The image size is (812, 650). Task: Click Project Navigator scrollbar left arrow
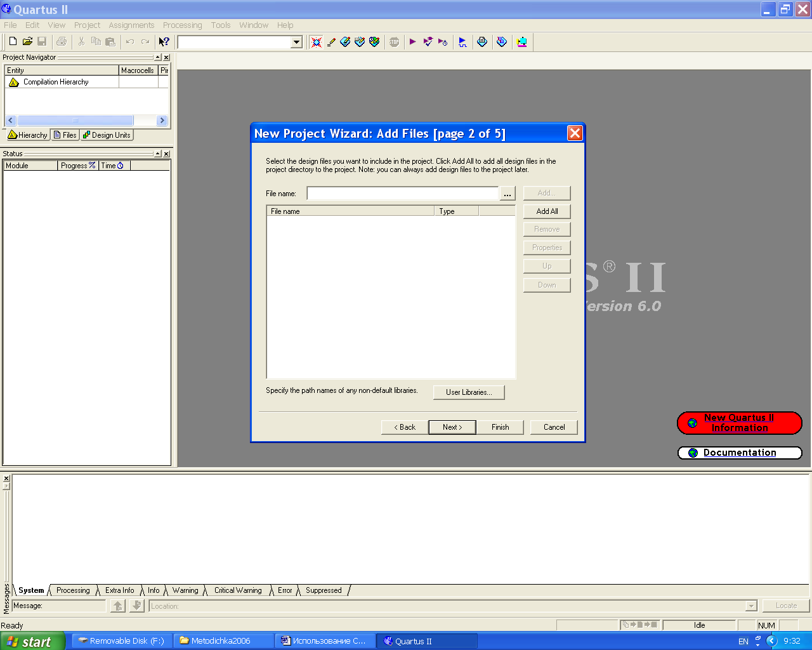[x=10, y=121]
